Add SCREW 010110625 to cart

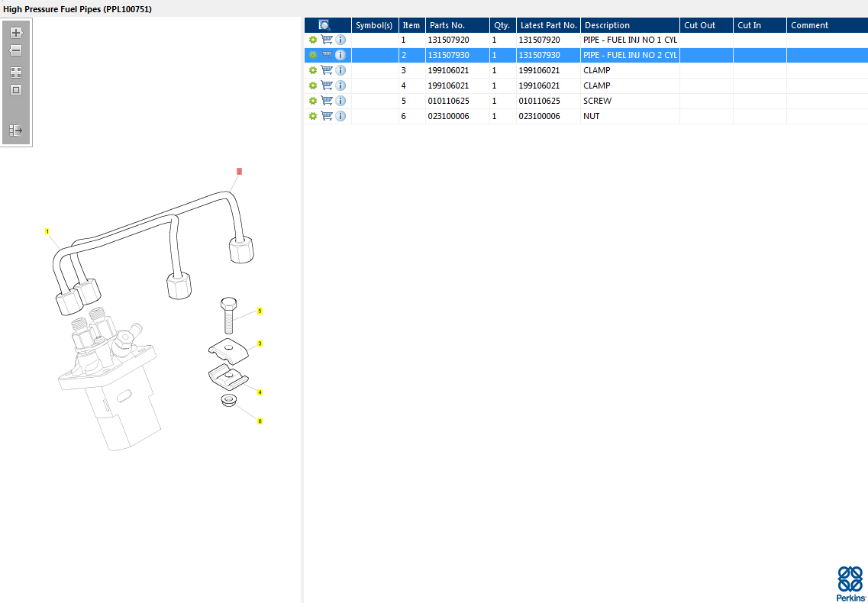coord(327,101)
